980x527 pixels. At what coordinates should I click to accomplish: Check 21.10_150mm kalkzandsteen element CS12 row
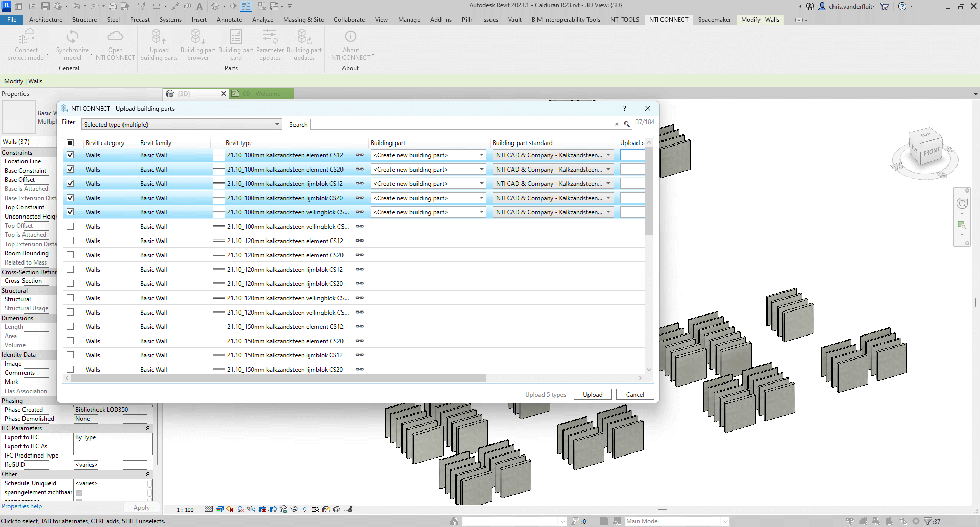point(70,326)
